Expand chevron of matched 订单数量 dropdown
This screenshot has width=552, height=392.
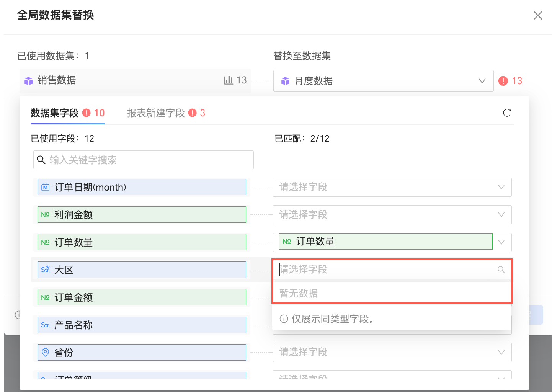click(x=501, y=242)
